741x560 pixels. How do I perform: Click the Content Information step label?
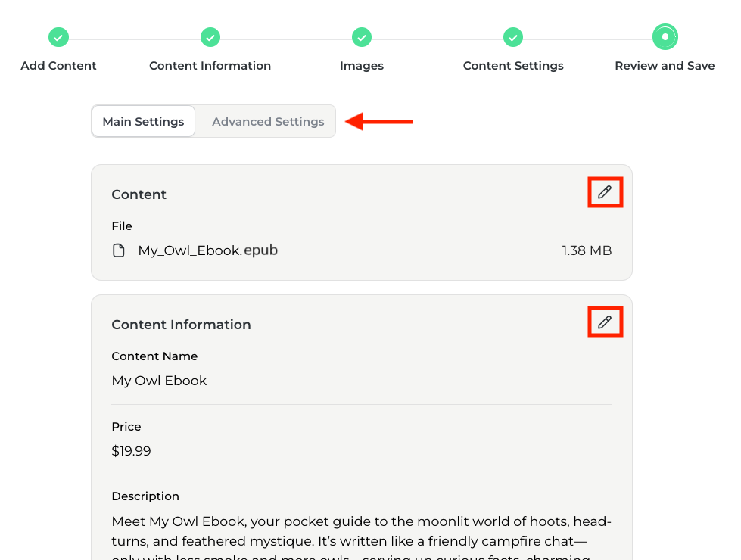coord(210,66)
